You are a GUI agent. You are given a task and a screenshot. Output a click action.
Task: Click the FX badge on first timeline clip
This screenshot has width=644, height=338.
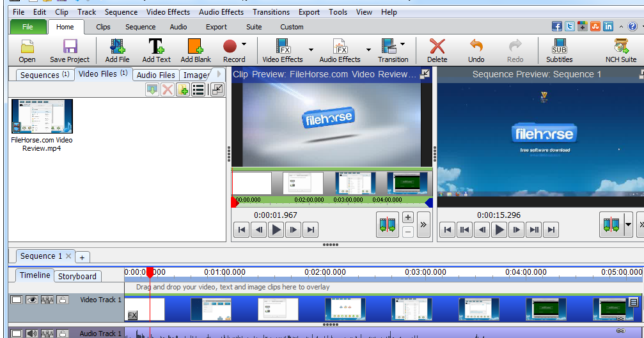click(x=132, y=316)
